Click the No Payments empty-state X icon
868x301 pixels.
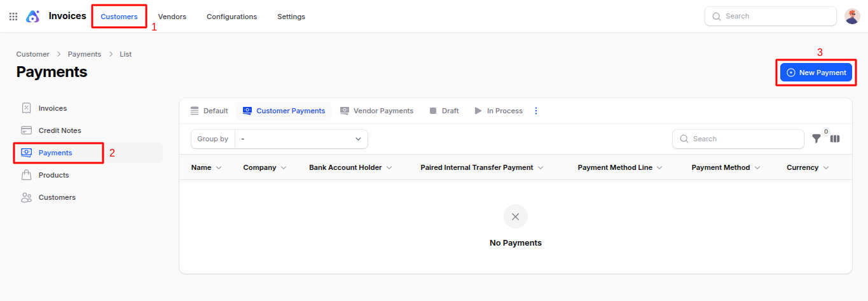pyautogui.click(x=516, y=216)
